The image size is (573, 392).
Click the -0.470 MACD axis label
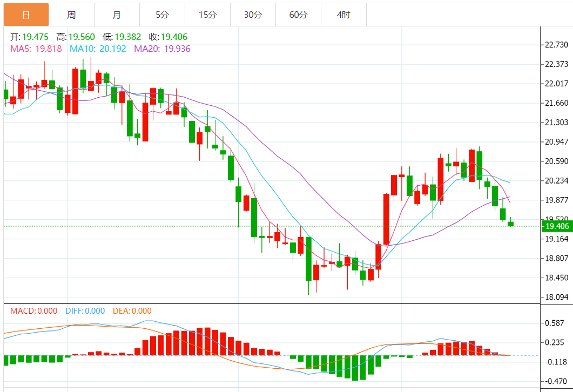pos(555,381)
